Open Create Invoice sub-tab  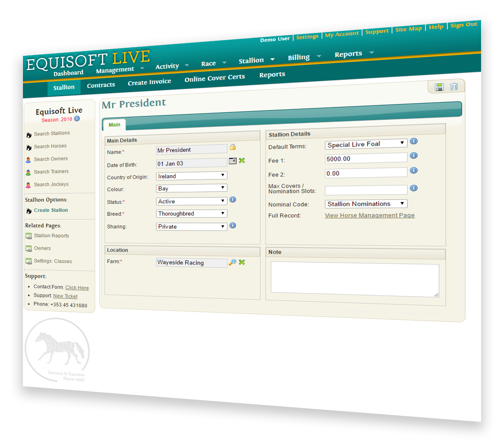(x=150, y=82)
